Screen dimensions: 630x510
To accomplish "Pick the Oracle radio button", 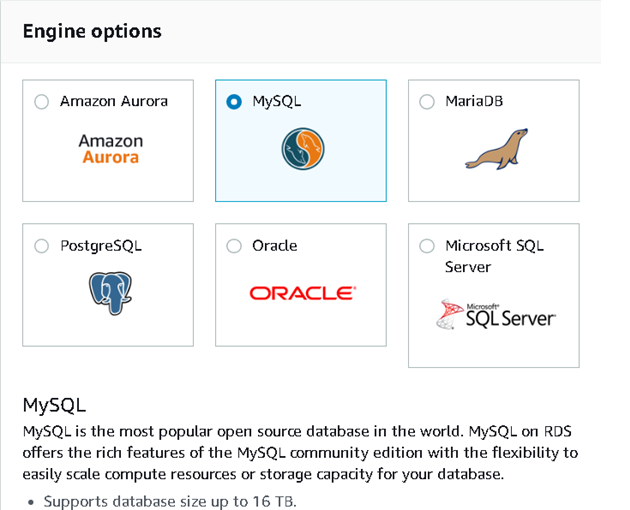I will tap(234, 246).
